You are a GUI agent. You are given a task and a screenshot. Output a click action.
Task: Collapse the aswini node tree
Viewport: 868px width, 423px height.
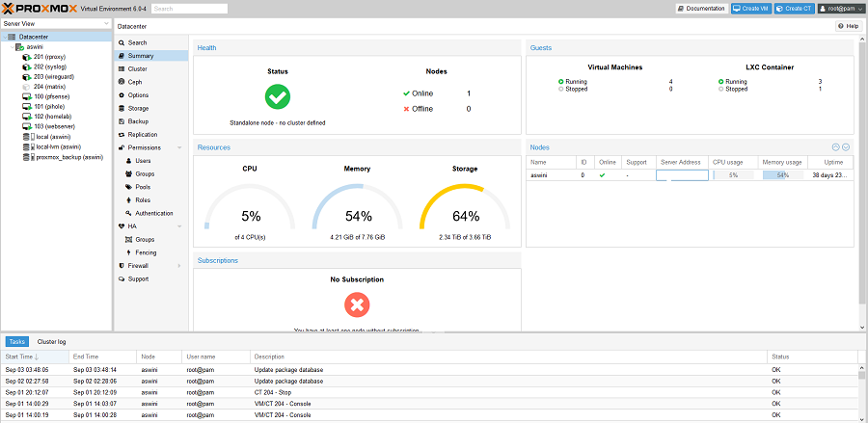[12, 47]
